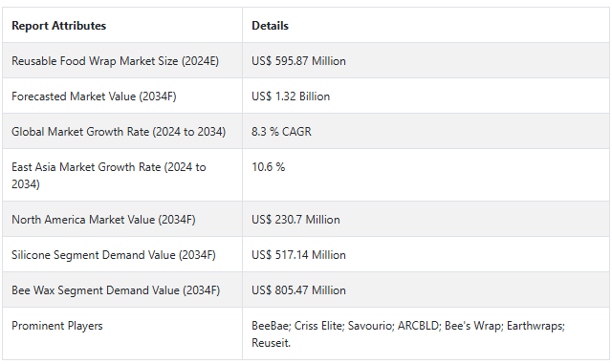Viewport: 612px width, 364px height.
Task: Click the US$ 230.7 Million value
Action: click(x=295, y=220)
